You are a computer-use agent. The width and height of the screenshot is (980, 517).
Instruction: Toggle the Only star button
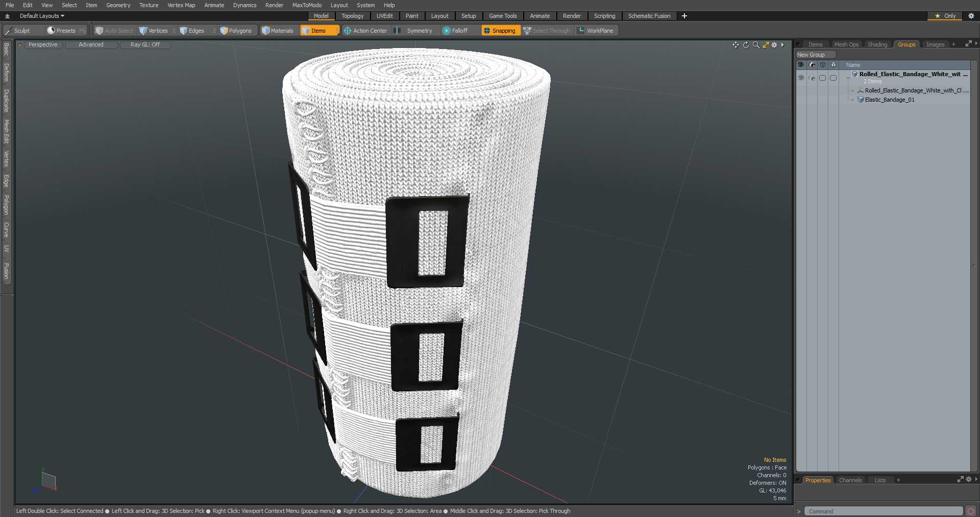pyautogui.click(x=945, y=16)
